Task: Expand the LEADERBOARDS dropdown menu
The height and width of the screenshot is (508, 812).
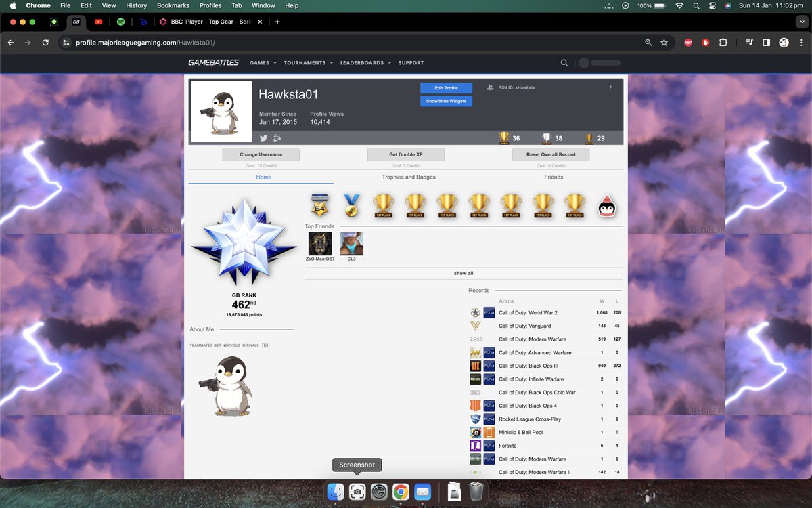Action: [365, 63]
